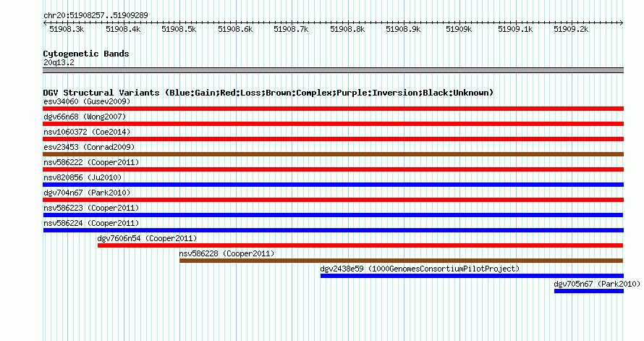Click the right arrow end of ruler

coord(622,23)
